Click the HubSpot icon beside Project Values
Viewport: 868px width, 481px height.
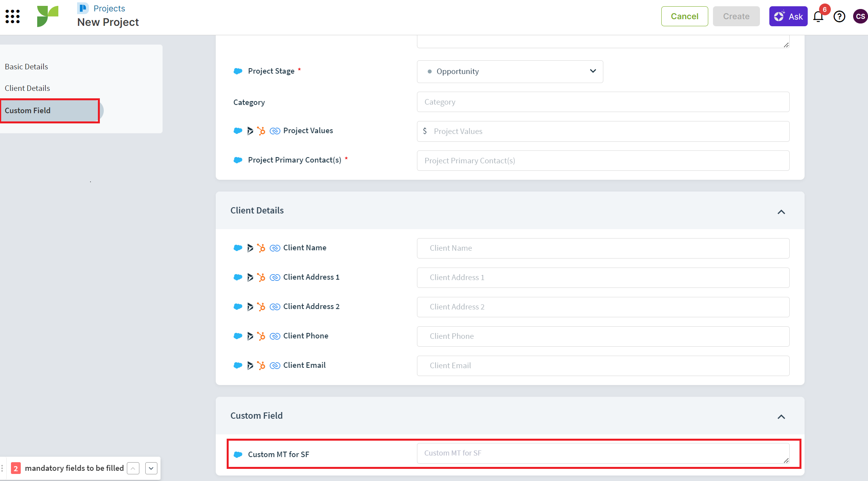[x=261, y=131]
